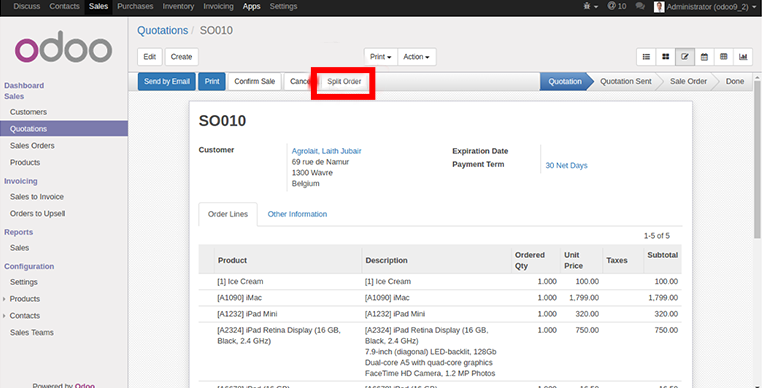The image size is (764, 388).
Task: Open Settings under Configuration in sidebar
Action: (x=23, y=282)
